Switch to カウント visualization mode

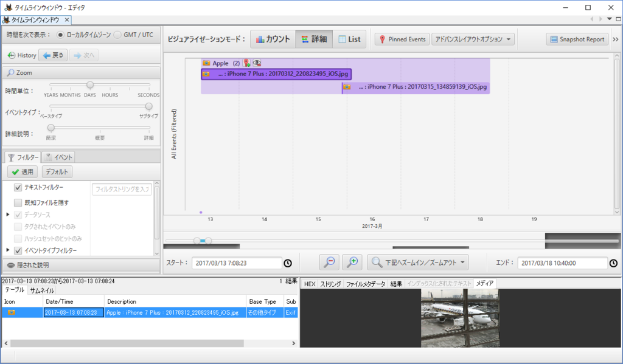[273, 39]
